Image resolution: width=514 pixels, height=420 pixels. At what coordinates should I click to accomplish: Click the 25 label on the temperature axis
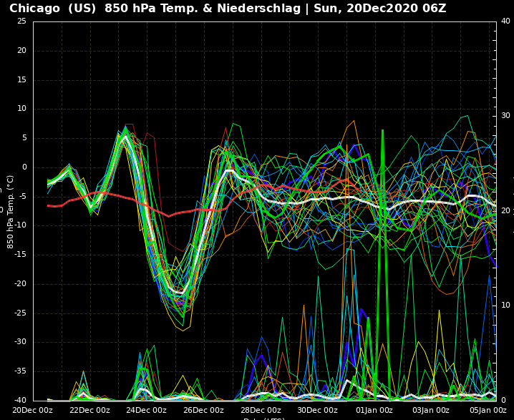(x=21, y=21)
